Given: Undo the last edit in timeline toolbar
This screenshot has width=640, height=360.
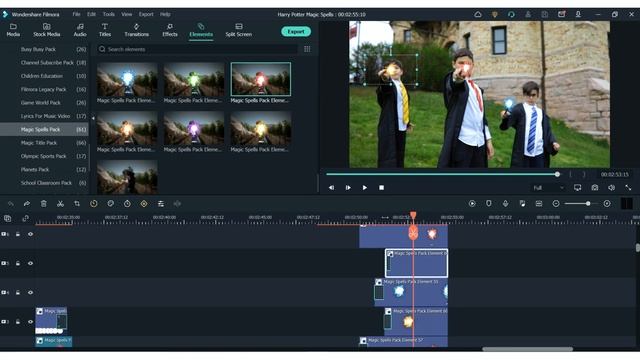Looking at the screenshot, I should [x=11, y=204].
